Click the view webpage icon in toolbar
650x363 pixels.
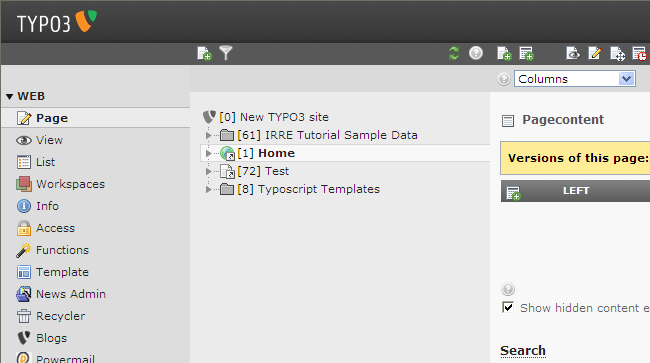pos(572,53)
